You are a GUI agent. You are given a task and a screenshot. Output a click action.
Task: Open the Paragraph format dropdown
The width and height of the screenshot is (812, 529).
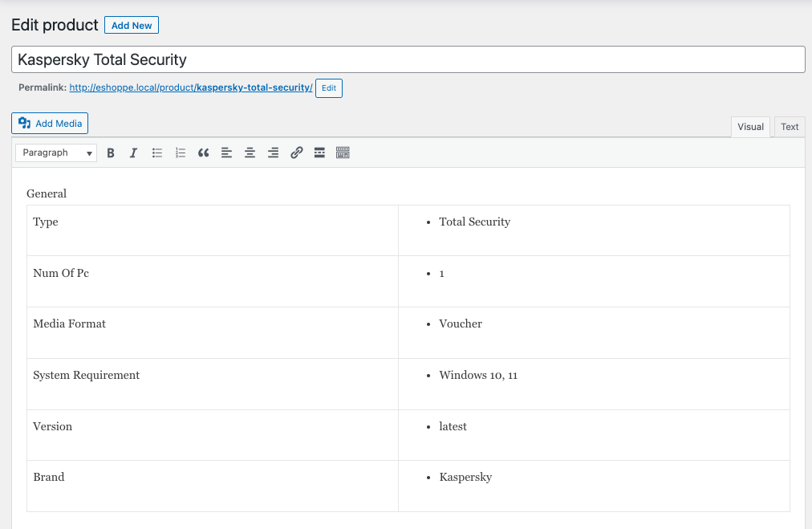(56, 153)
